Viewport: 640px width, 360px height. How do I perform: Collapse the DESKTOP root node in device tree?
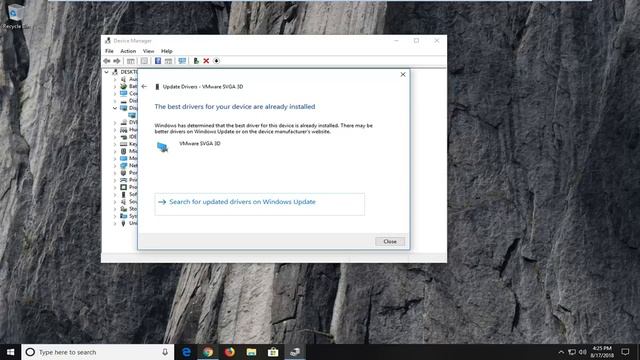point(106,72)
